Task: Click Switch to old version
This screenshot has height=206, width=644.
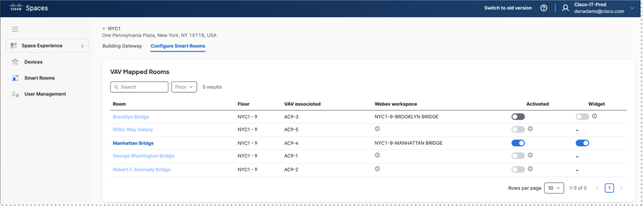Action: point(508,8)
